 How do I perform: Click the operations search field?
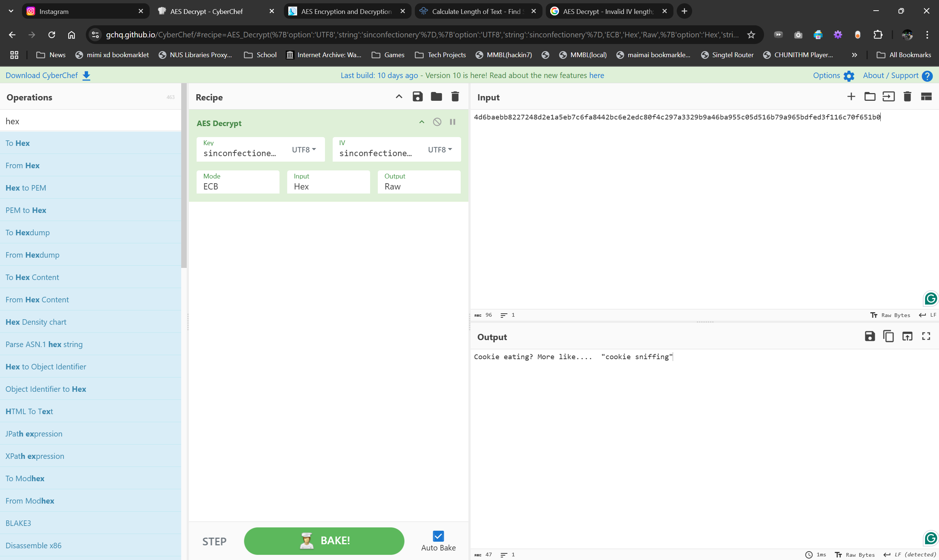(x=91, y=121)
